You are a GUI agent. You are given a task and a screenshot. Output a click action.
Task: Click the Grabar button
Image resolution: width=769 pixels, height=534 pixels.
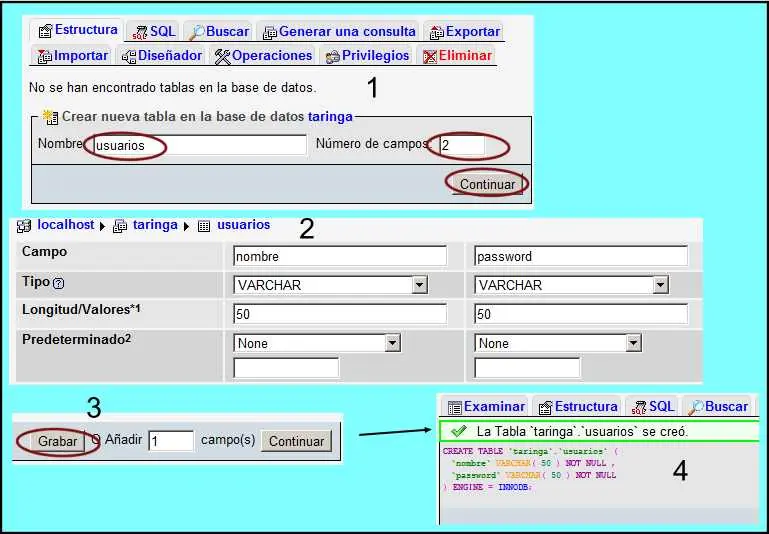[x=57, y=441]
